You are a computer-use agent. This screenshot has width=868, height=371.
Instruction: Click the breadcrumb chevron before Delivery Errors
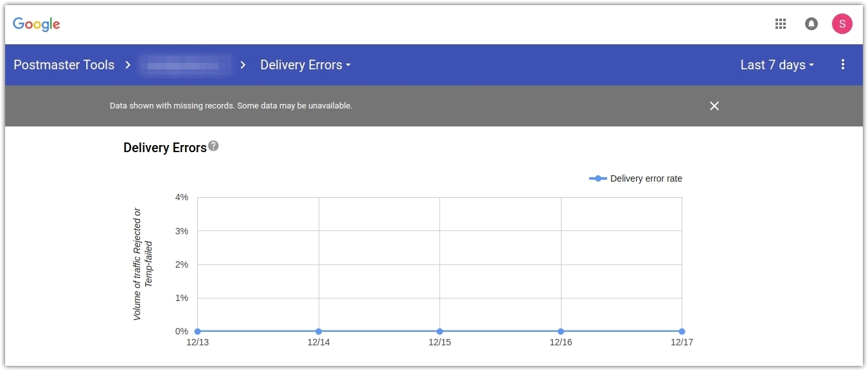tap(243, 65)
